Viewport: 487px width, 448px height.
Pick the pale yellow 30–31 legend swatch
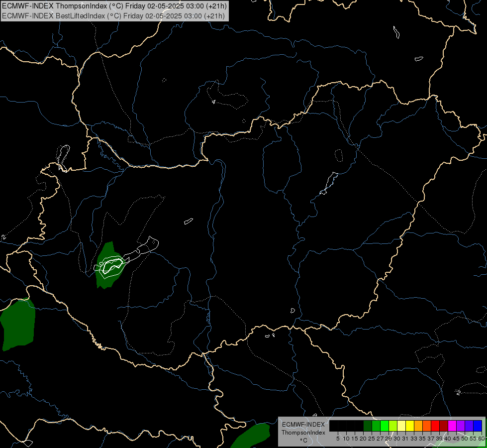tap(401, 426)
